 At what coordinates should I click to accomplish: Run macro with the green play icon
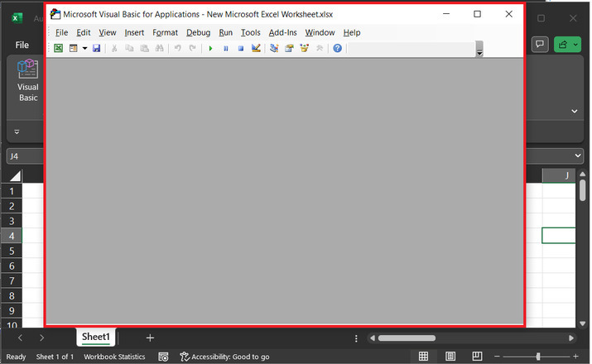click(210, 48)
